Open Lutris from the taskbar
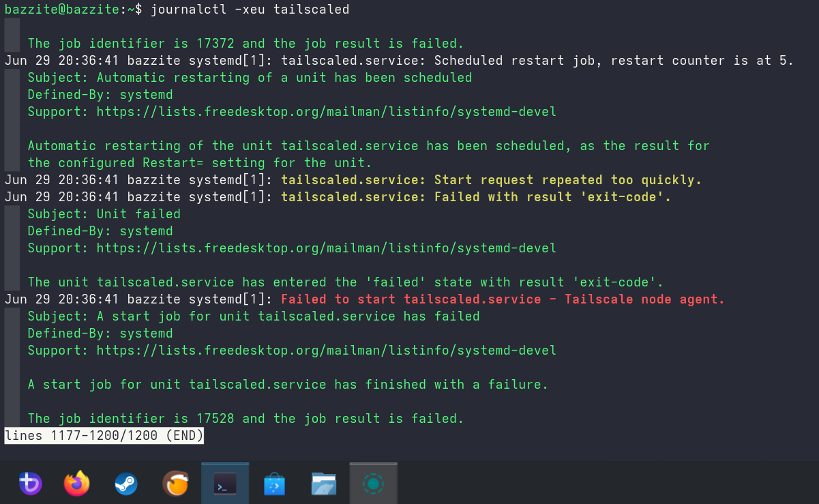The height and width of the screenshot is (504, 819). (175, 484)
